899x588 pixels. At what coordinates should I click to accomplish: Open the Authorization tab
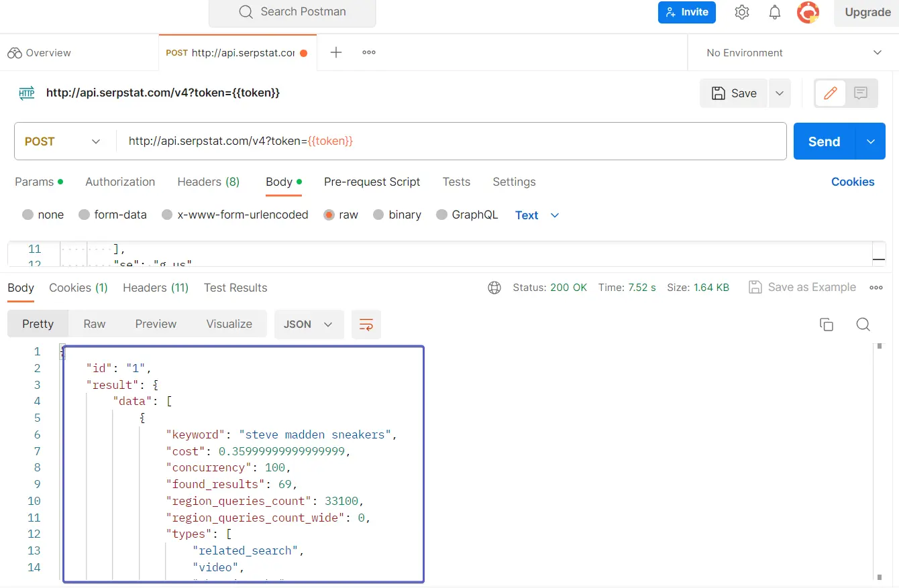pos(120,182)
